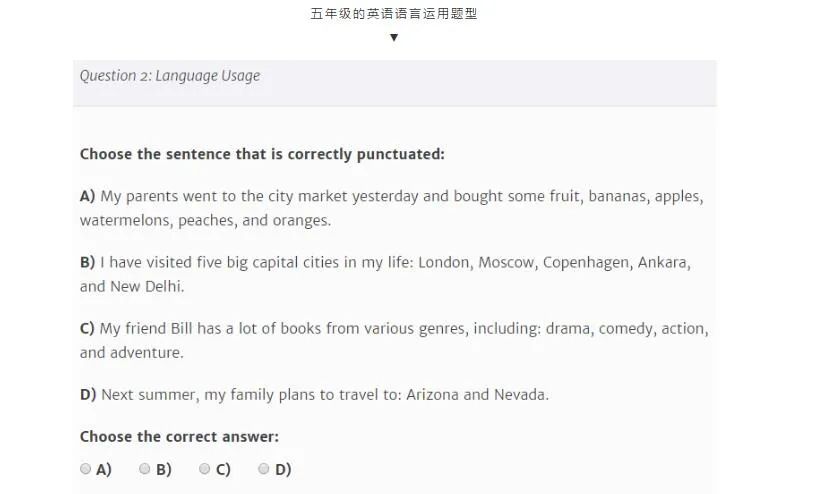Click 'Choose the sentence that is correctly punctuated' text

click(x=262, y=154)
